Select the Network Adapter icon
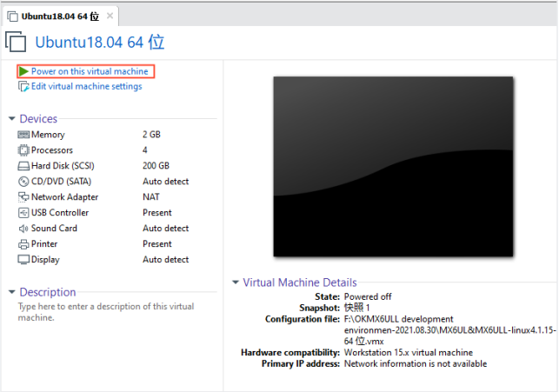The width and height of the screenshot is (559, 392). (24, 197)
